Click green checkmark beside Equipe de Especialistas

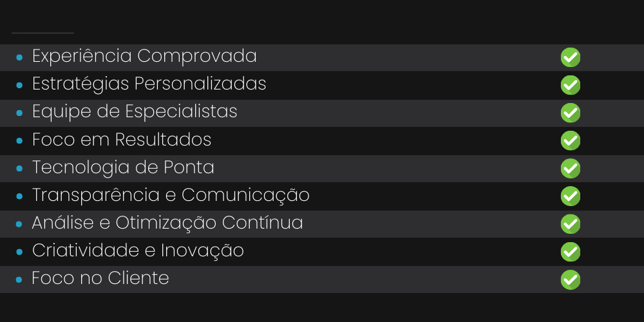[571, 113]
